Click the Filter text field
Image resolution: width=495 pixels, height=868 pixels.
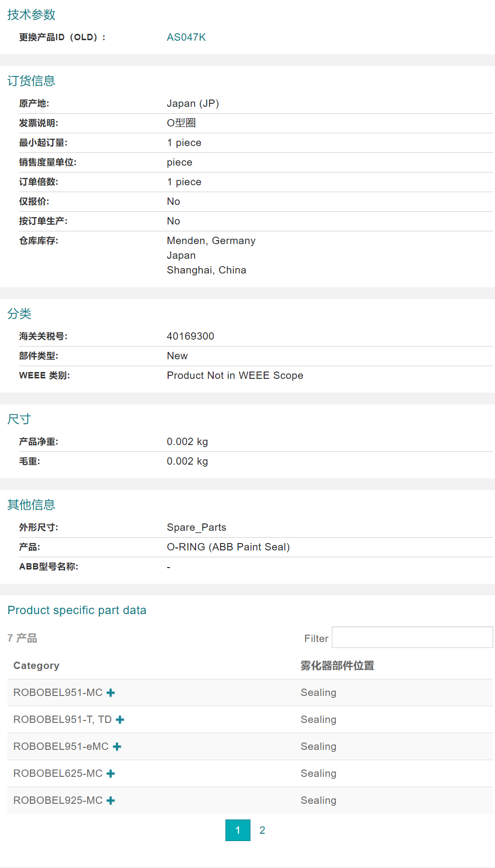click(x=412, y=638)
